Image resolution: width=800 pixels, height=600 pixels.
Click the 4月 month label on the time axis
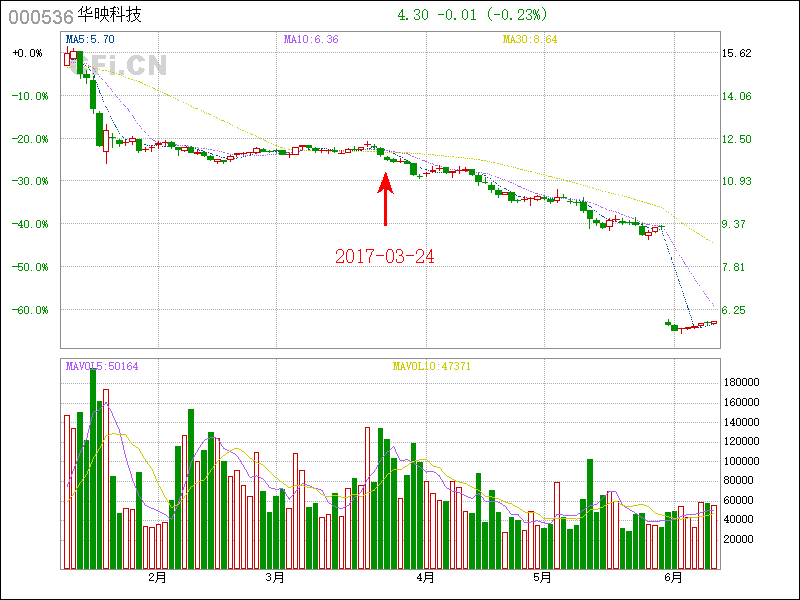coord(425,578)
